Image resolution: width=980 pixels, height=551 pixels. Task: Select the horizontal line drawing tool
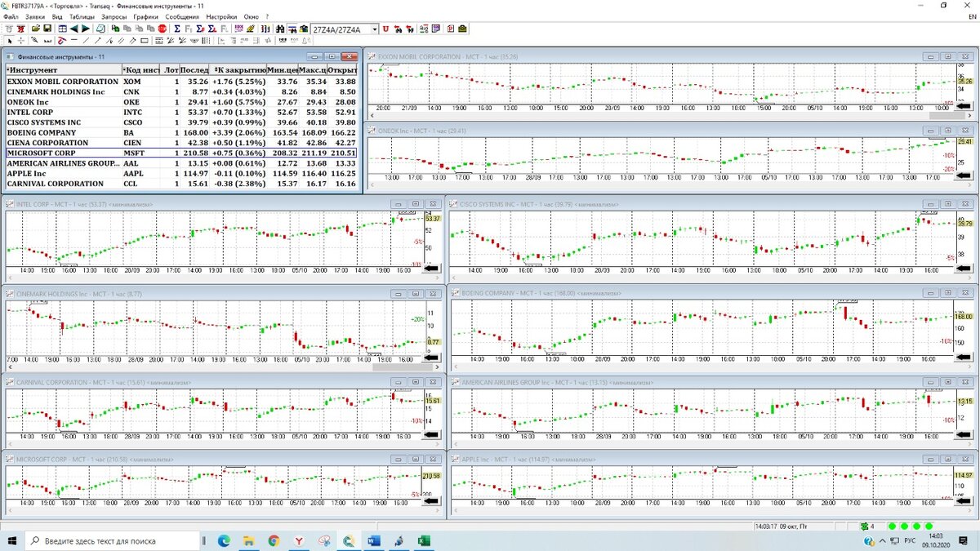point(74,40)
